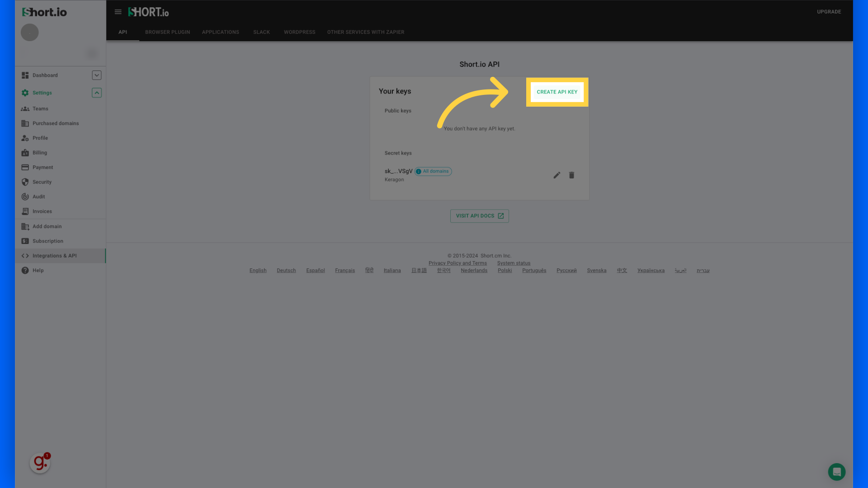Click the Short.io logo in sidebar

click(x=44, y=12)
